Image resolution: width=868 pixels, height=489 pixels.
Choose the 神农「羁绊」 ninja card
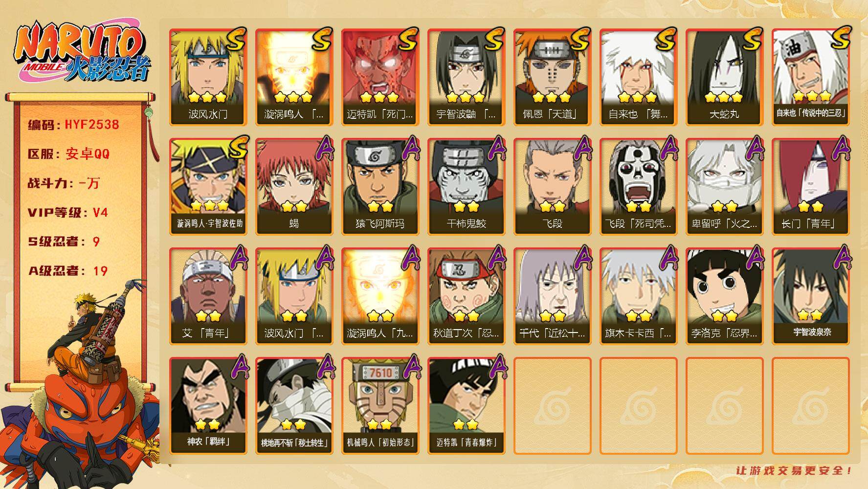[x=208, y=406]
